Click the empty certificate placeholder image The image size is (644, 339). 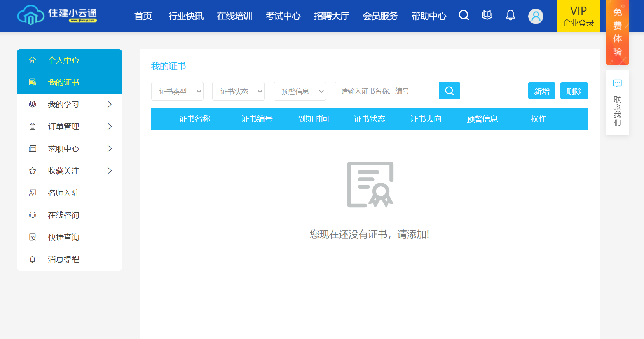pos(370,184)
